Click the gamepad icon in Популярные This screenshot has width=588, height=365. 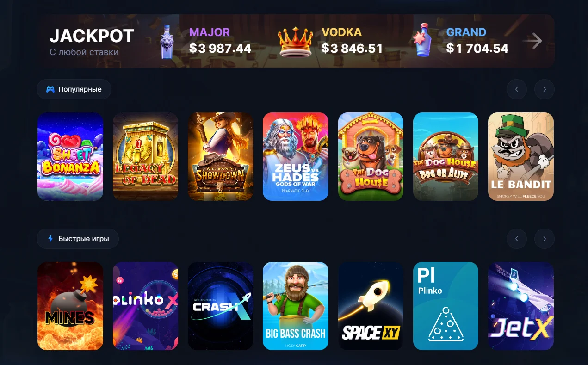point(50,89)
